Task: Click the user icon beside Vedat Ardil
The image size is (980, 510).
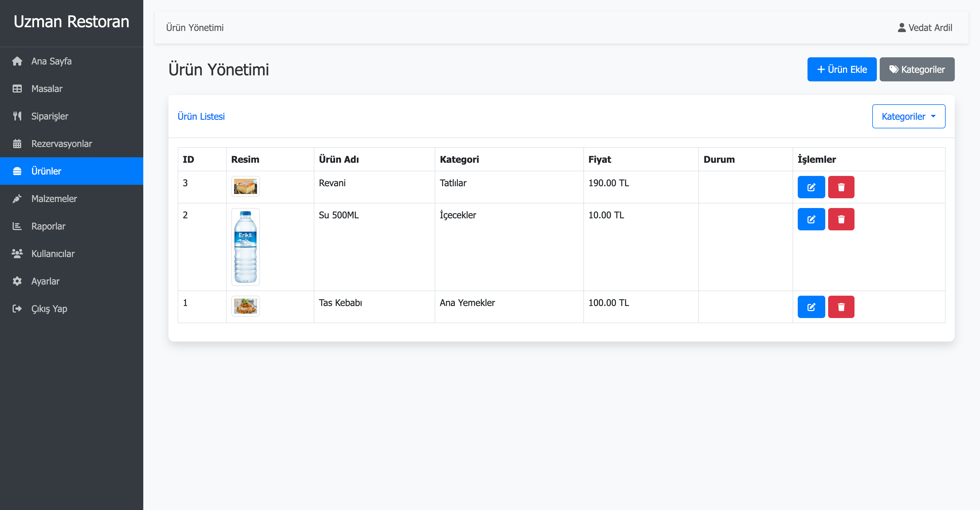Action: pos(901,28)
